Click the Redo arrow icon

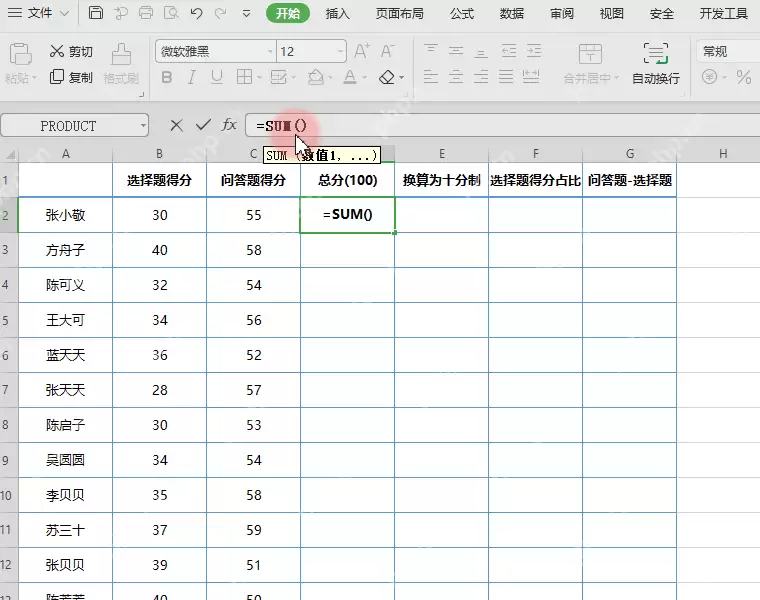pos(221,13)
